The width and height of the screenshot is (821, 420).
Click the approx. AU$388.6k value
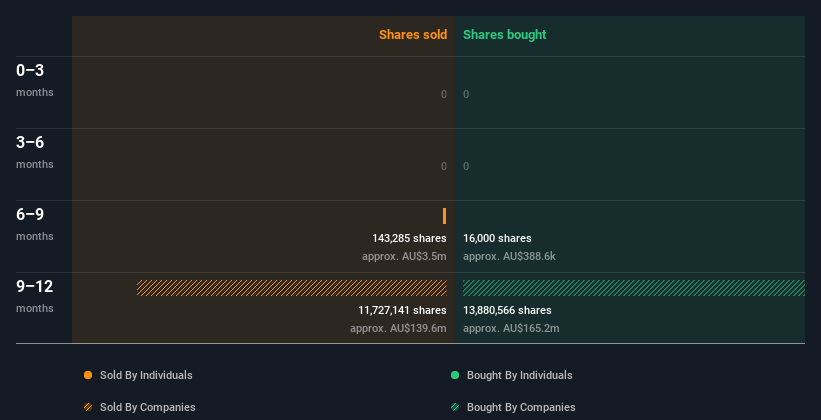(x=509, y=257)
